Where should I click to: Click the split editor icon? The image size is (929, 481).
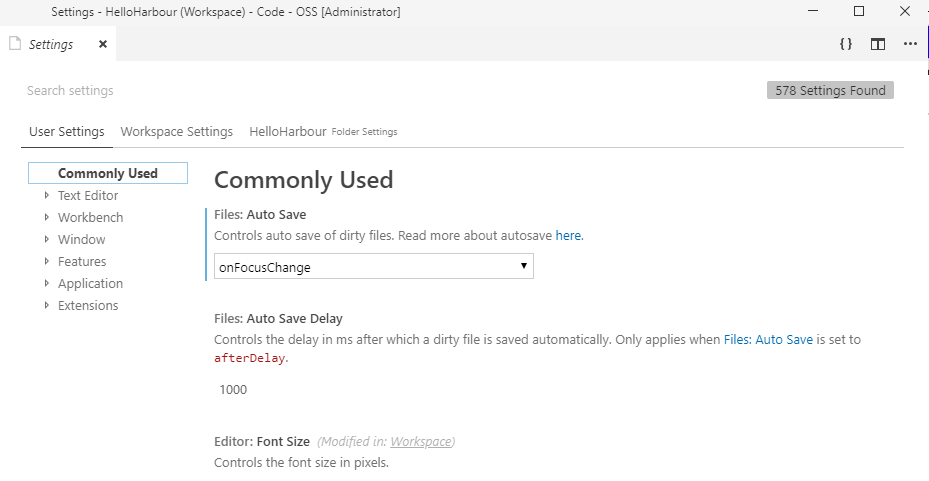878,44
